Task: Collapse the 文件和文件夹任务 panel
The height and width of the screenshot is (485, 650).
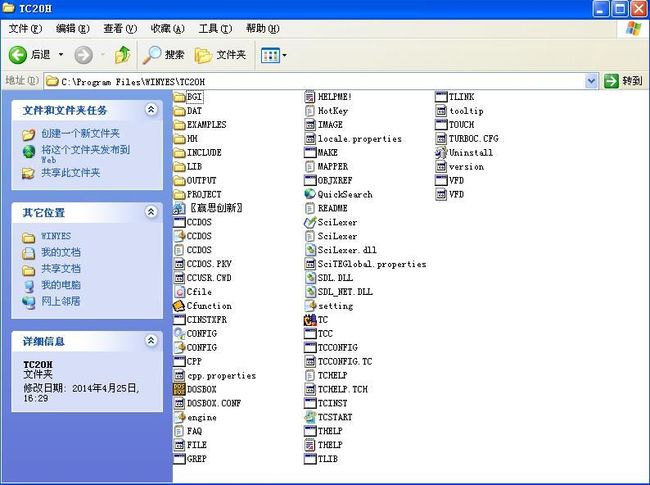Action: pos(151,109)
